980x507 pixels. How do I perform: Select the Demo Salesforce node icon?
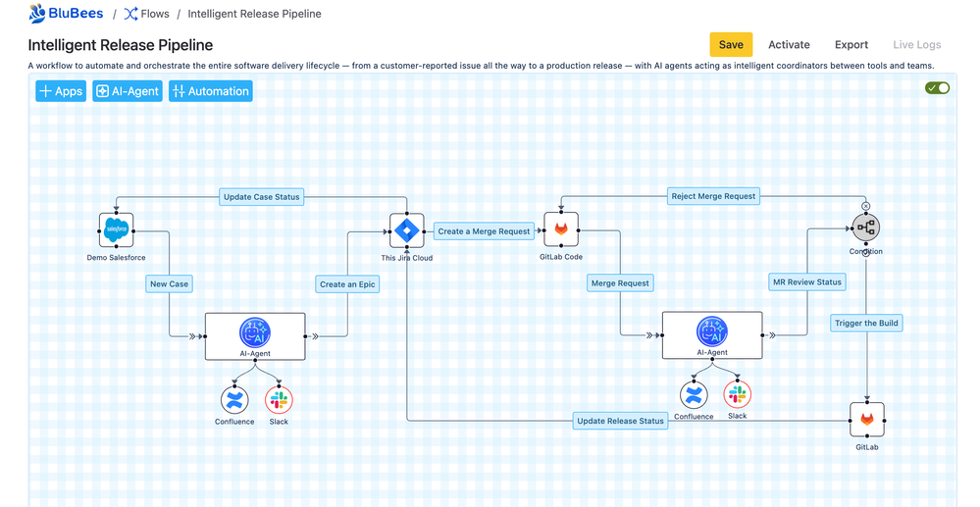click(x=117, y=230)
